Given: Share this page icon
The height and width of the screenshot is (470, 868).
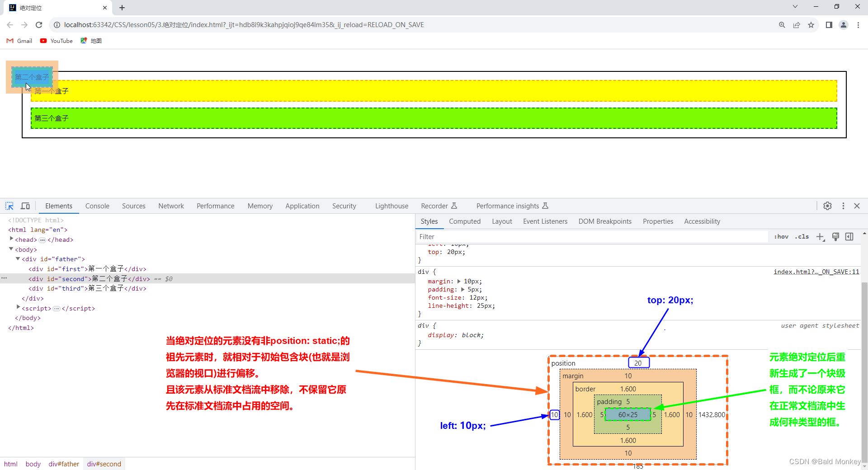Looking at the screenshot, I should (x=797, y=25).
